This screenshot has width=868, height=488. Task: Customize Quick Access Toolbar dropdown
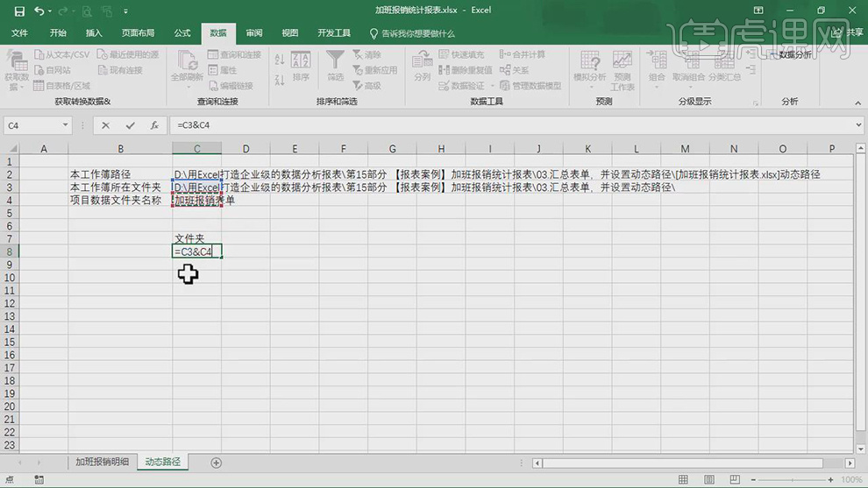[x=125, y=11]
